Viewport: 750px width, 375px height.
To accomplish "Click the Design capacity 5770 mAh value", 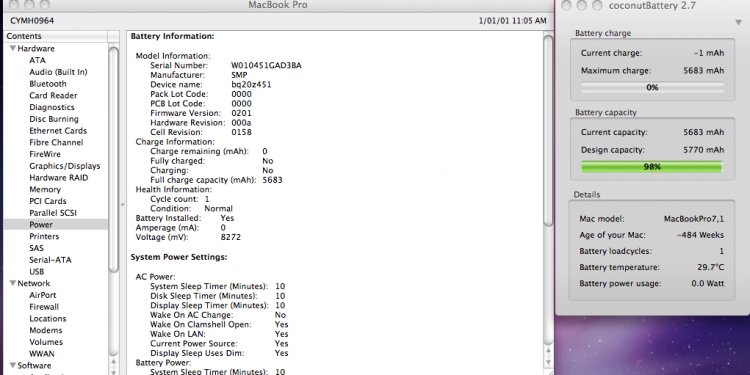I will coord(704,150).
